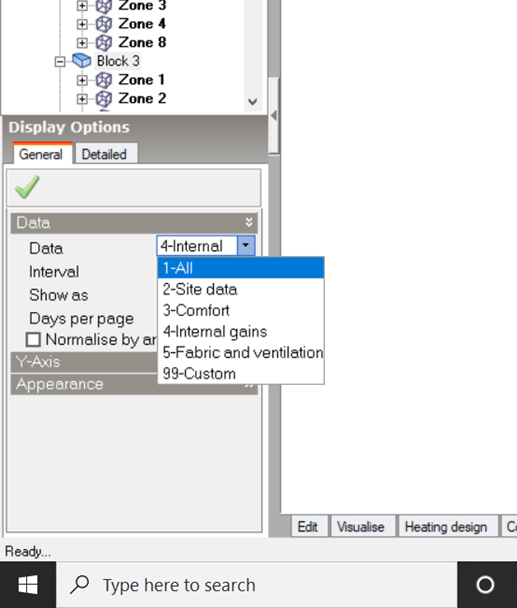Open the Visualise tab
Screen dimensions: 517x608
(x=361, y=527)
